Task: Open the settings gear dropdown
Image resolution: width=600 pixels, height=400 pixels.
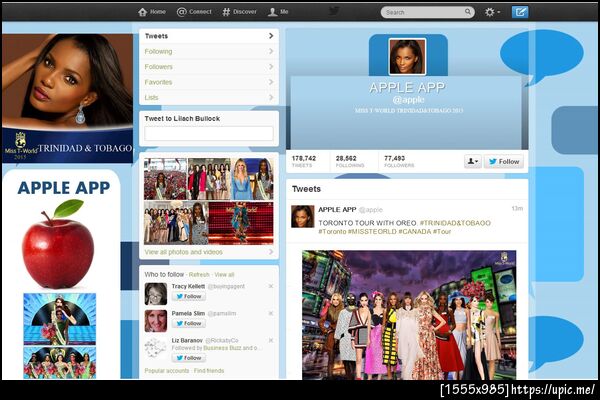Action: [x=492, y=12]
